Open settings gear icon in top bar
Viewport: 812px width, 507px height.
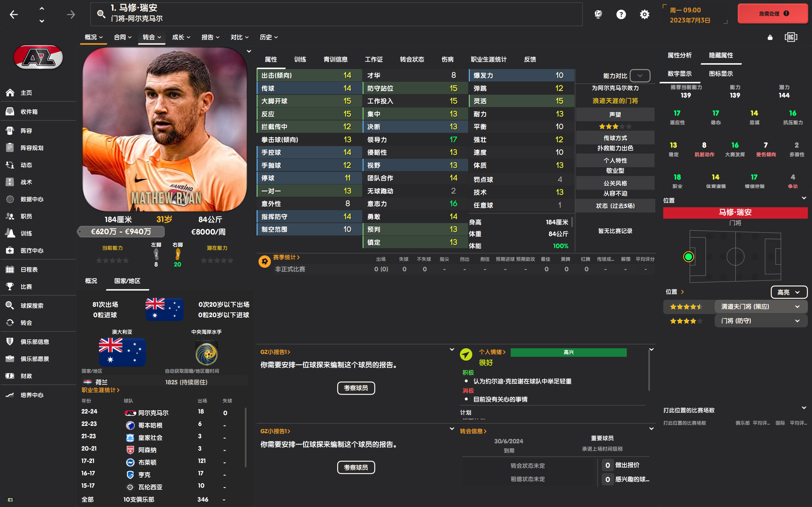pos(645,15)
